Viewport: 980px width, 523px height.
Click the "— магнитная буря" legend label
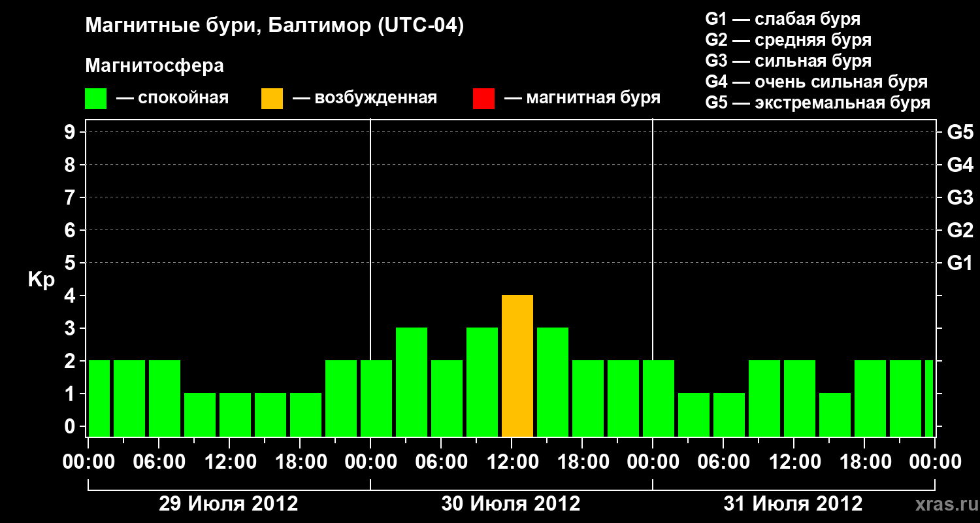pyautogui.click(x=582, y=99)
